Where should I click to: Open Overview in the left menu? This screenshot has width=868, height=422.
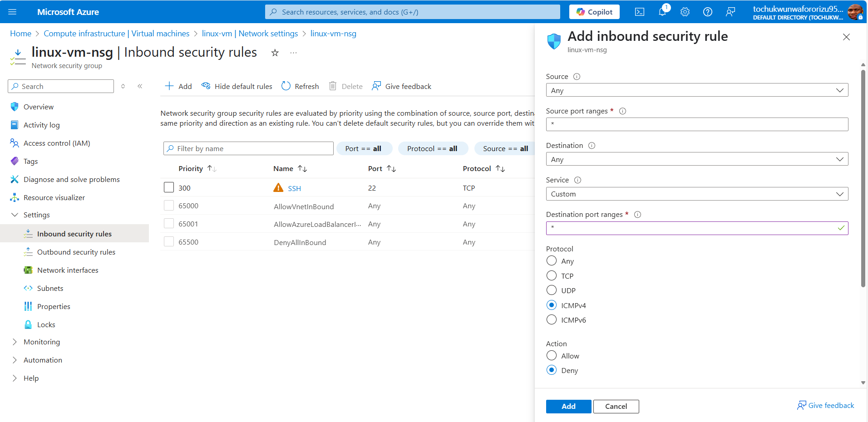click(x=39, y=107)
